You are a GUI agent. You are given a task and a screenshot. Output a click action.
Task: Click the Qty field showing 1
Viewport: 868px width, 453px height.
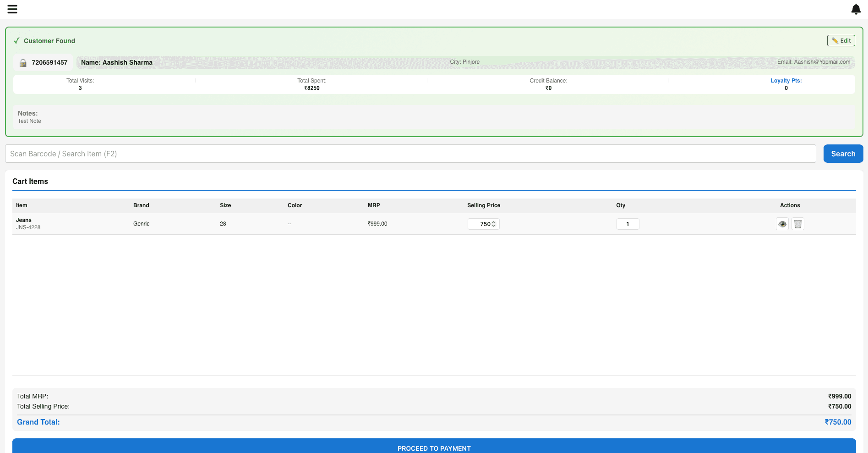click(x=628, y=224)
